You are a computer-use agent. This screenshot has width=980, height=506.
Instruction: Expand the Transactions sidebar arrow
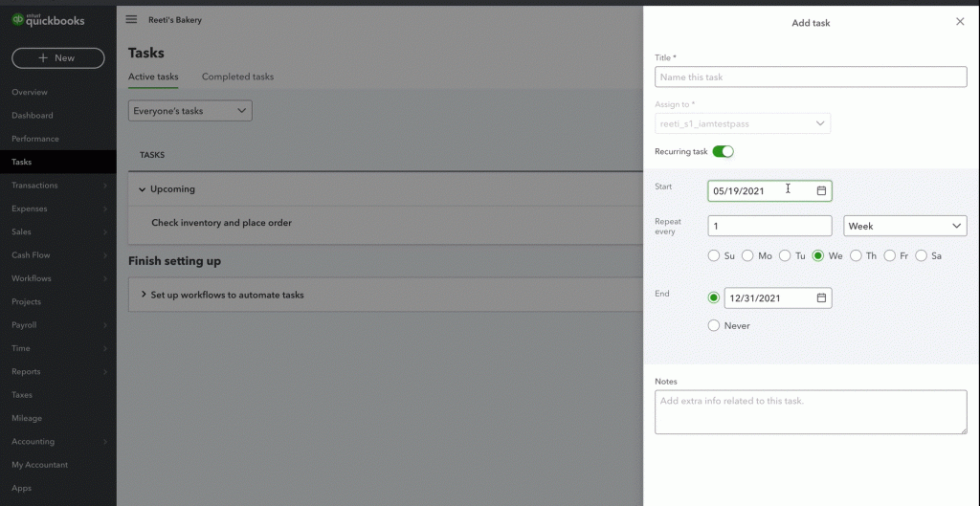[x=105, y=186]
